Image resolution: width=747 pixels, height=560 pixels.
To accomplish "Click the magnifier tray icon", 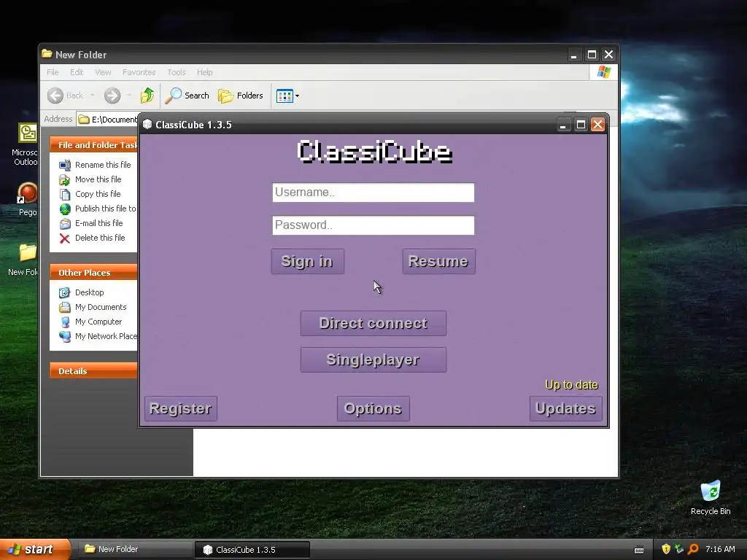I will tap(693, 550).
